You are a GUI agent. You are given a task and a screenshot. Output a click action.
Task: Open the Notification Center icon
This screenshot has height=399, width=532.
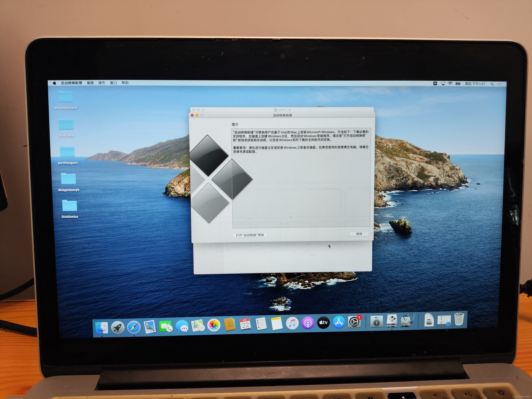(x=500, y=84)
